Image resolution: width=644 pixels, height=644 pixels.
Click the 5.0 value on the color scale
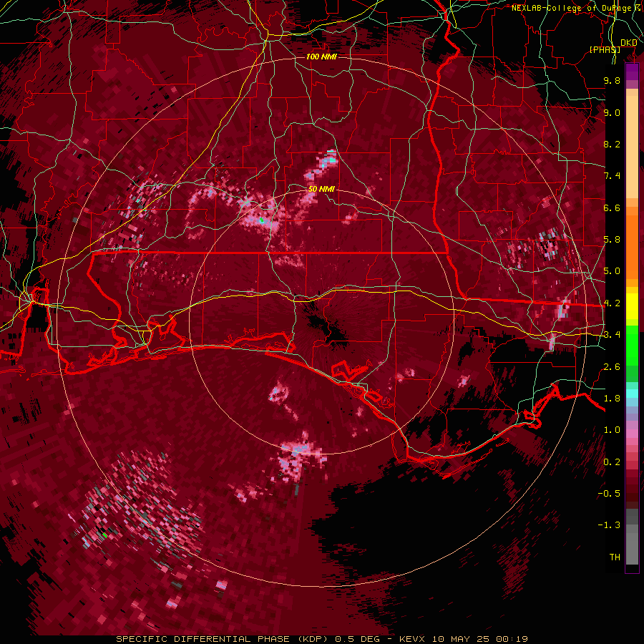(x=612, y=271)
